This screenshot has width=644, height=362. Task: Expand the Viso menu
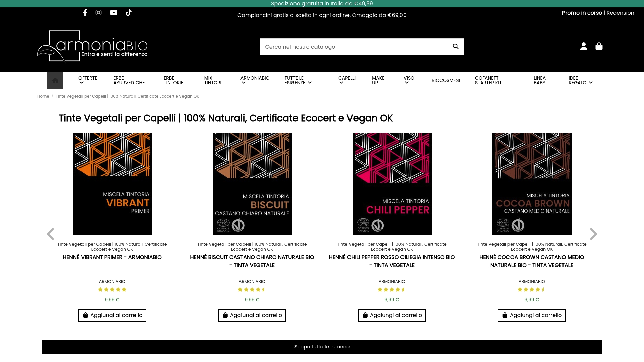click(x=409, y=80)
